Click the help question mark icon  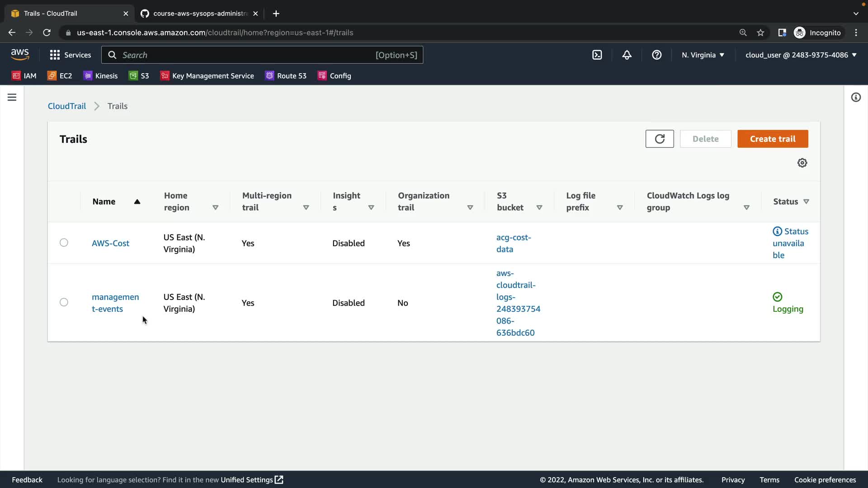656,55
